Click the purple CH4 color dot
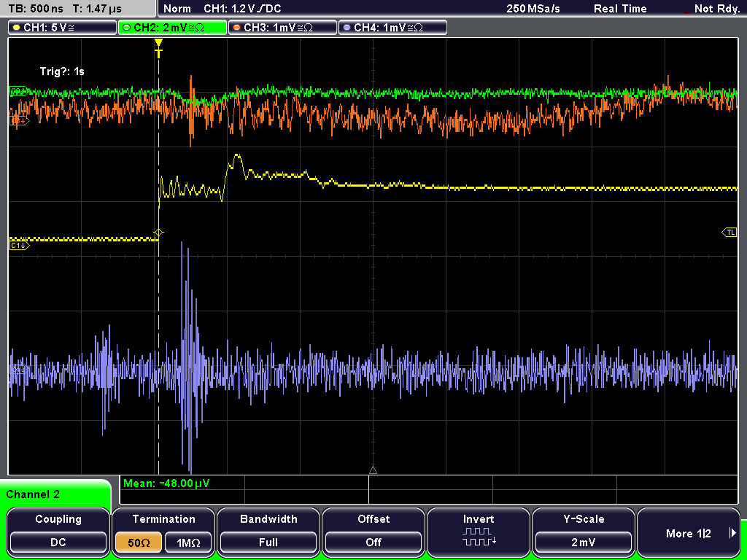This screenshot has height=560, width=747. (x=347, y=28)
